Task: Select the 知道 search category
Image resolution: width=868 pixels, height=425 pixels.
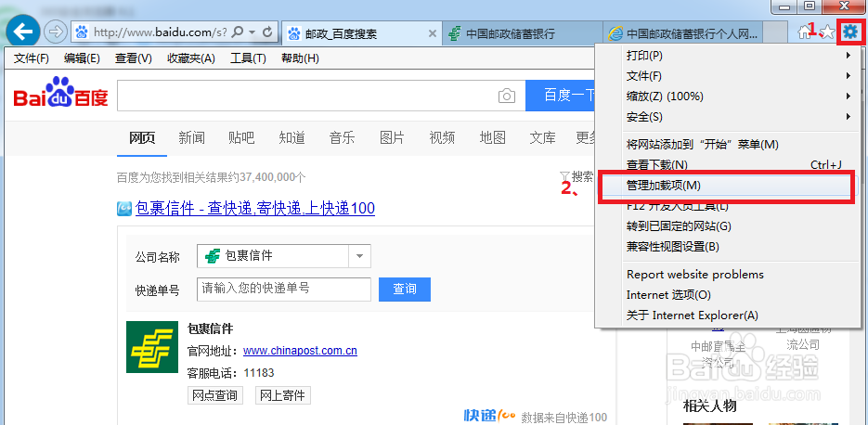Action: pyautogui.click(x=291, y=137)
